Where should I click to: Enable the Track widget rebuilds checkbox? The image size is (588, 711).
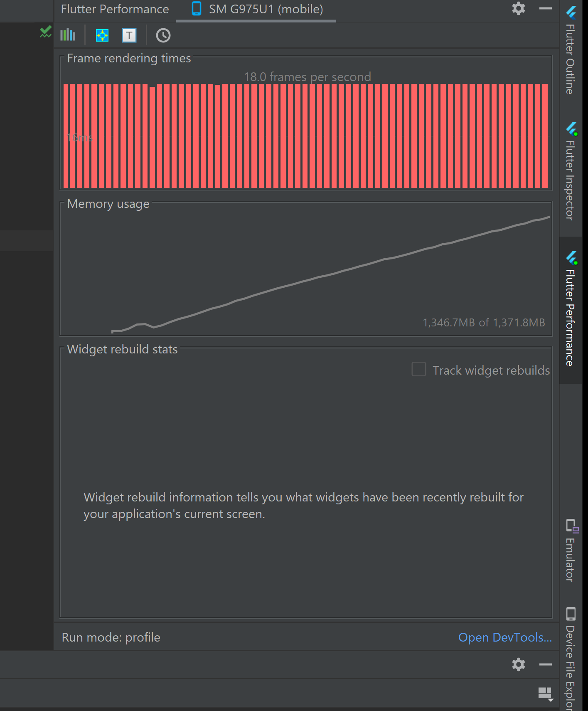point(418,369)
